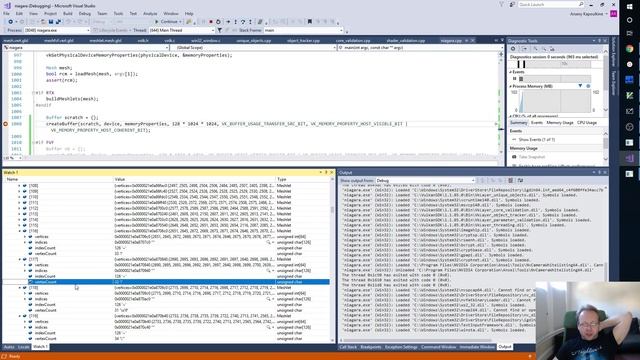Screen dimensions: 640x360
Task: Switch to the volk.h editor tab
Action: pyautogui.click(x=143, y=41)
